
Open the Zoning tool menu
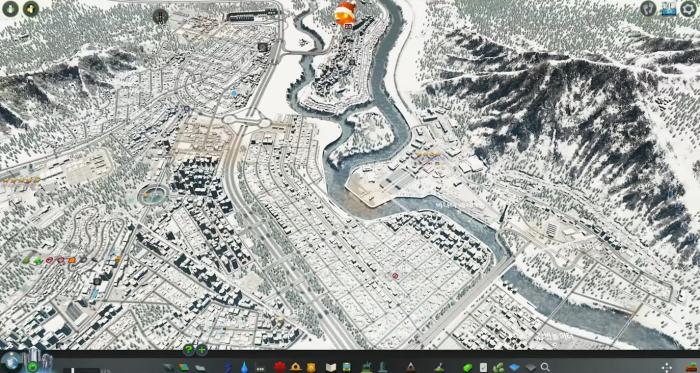[183, 367]
